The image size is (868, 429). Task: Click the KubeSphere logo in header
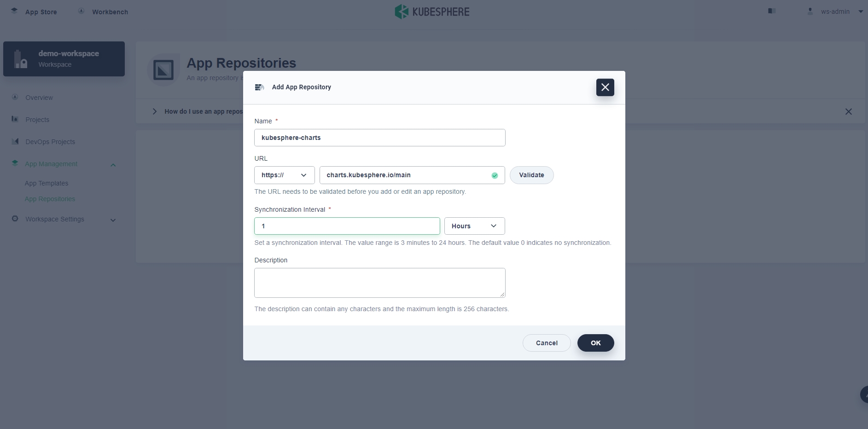tap(432, 12)
